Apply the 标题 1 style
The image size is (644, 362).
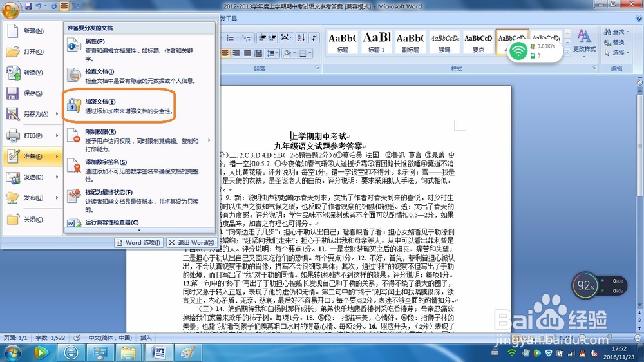377,42
